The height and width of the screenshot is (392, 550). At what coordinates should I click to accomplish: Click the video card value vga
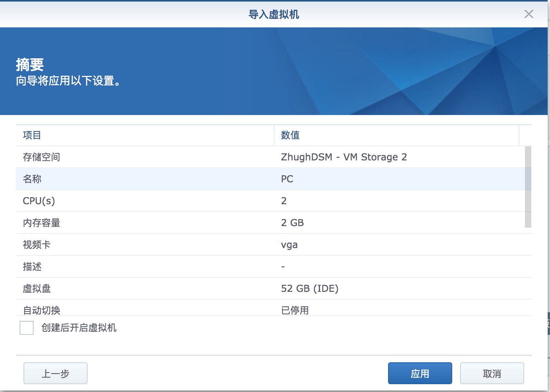tap(289, 245)
